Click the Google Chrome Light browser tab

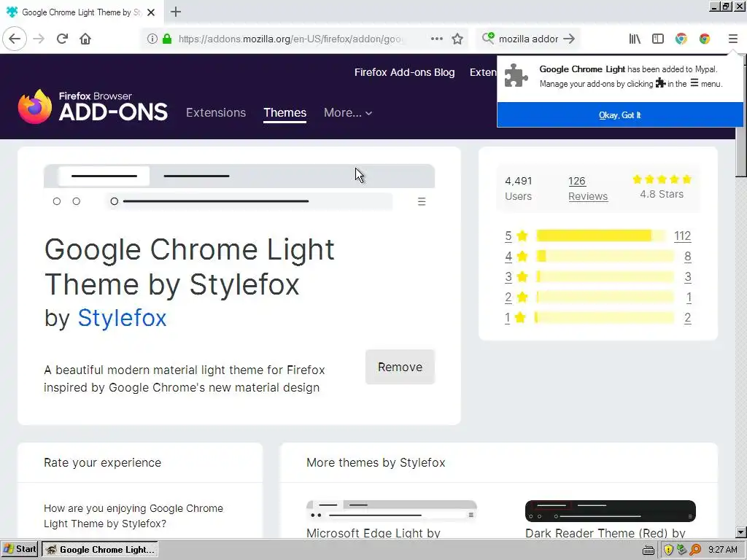click(82, 12)
